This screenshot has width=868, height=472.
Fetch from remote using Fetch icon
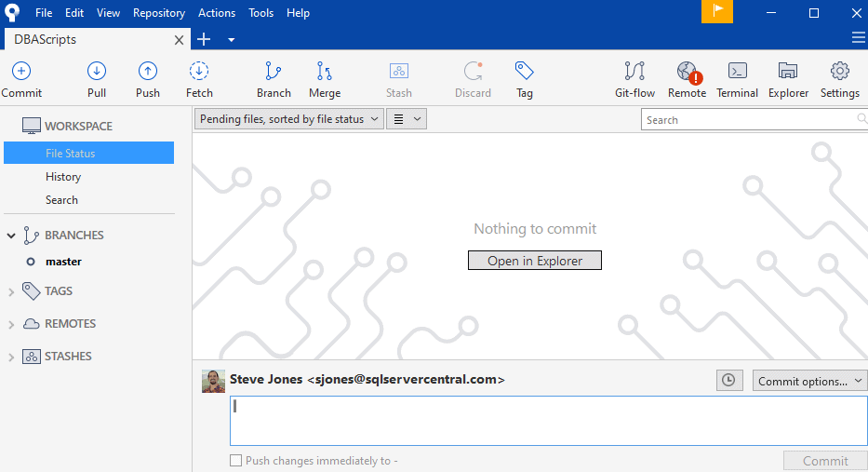pyautogui.click(x=199, y=71)
